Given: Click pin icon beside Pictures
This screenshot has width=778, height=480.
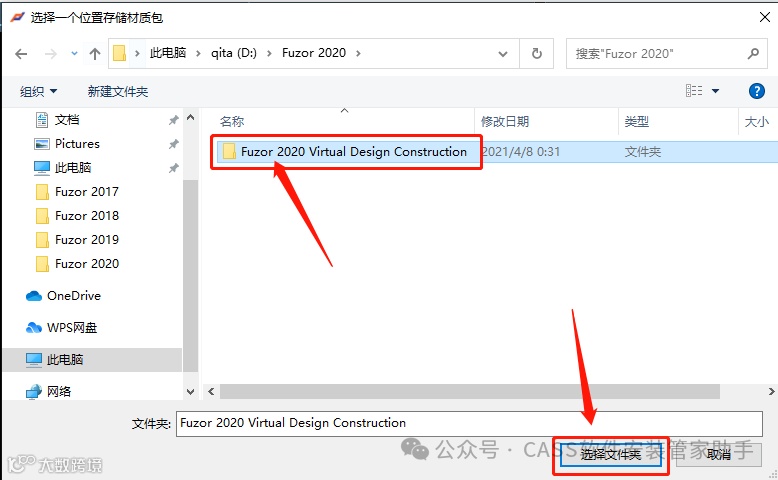Looking at the screenshot, I should (173, 144).
